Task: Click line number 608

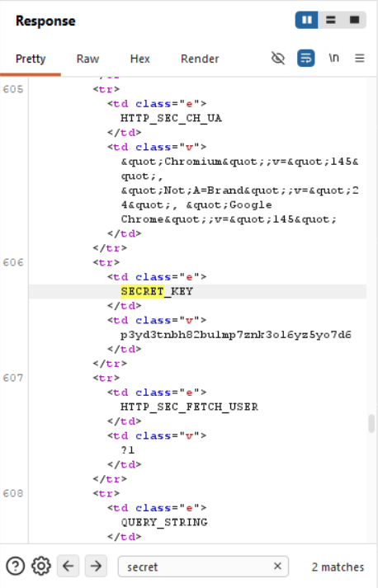Action: 13,493
